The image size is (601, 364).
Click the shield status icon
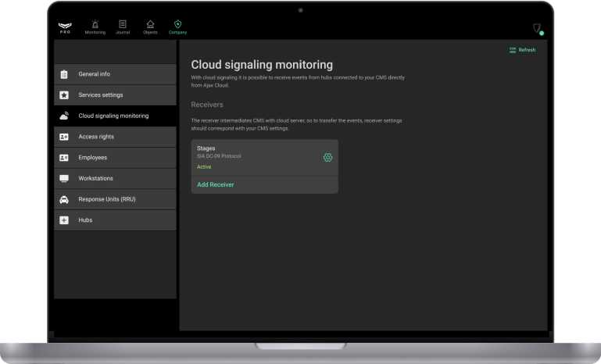coord(537,28)
